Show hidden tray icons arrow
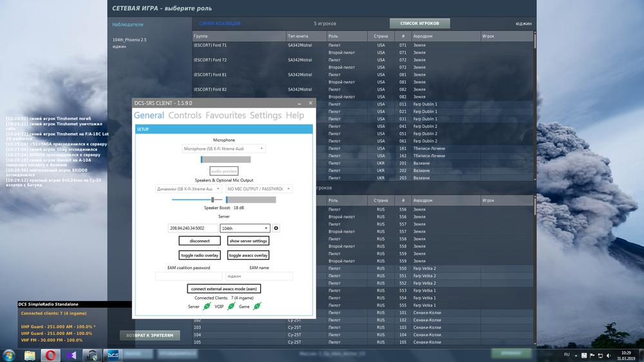The image size is (644, 362). pos(576,356)
